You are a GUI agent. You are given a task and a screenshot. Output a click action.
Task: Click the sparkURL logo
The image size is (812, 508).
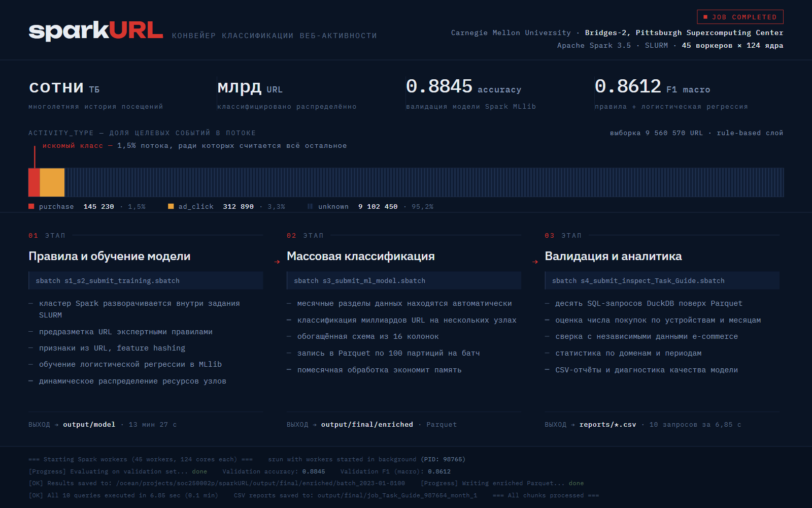click(96, 30)
